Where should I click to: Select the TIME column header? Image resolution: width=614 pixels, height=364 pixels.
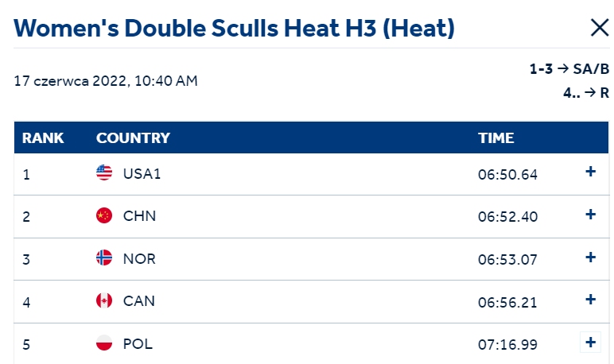(x=495, y=137)
